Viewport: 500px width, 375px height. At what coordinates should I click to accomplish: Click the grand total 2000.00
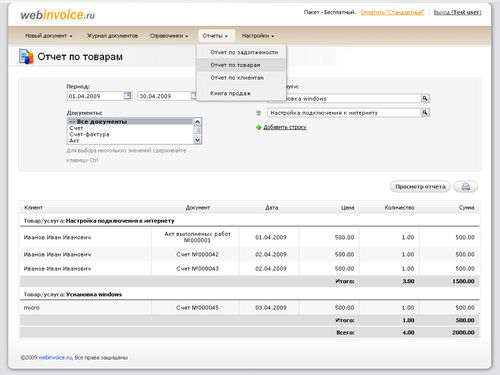point(463,332)
